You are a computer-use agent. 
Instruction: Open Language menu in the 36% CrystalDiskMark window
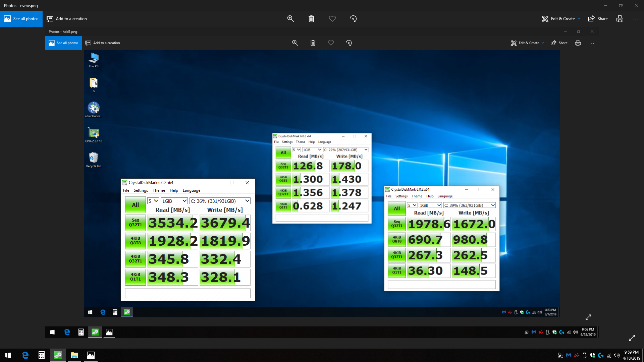coord(192,190)
